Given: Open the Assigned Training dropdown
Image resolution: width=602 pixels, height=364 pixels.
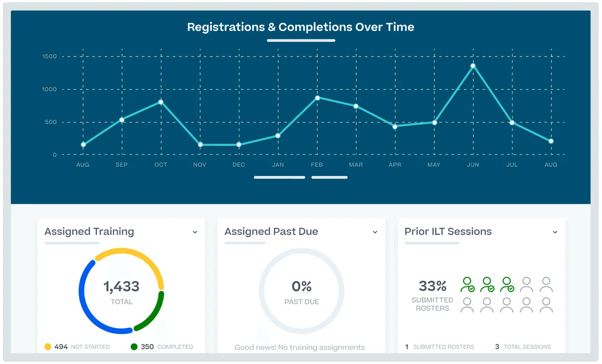Looking at the screenshot, I should point(195,232).
